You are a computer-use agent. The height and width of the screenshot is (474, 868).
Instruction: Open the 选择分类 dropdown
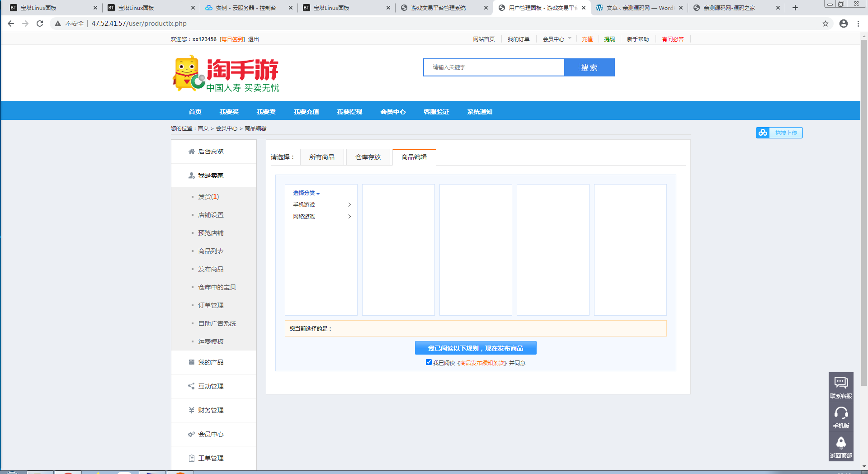coord(306,193)
